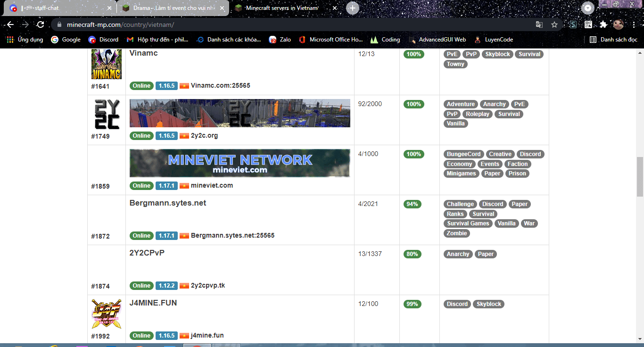The image size is (644, 347).
Task: Open the Ứng dụng apps bookmark
Action: 25,40
